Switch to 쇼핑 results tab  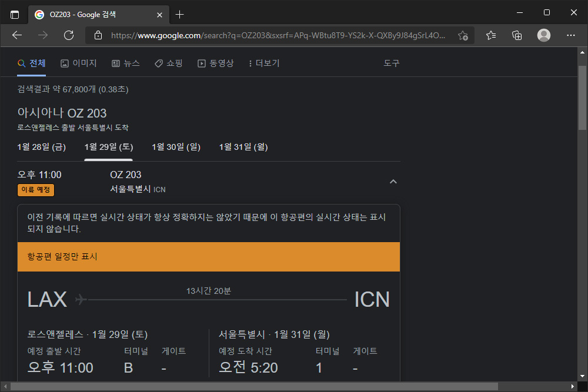[x=169, y=63]
